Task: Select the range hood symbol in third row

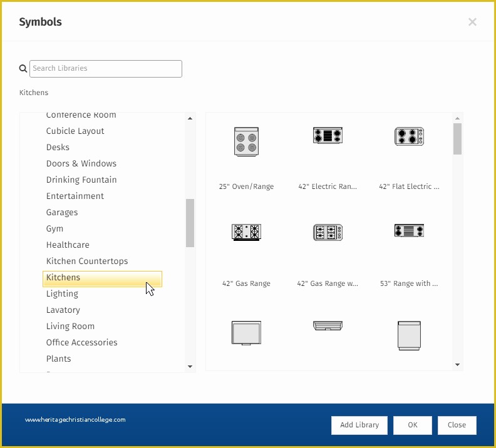Action: pos(328,325)
